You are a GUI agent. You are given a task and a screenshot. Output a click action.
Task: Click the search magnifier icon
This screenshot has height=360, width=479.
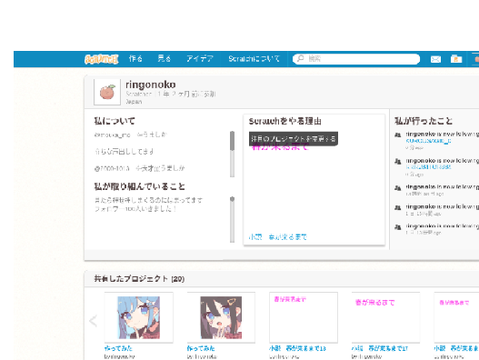(300, 59)
